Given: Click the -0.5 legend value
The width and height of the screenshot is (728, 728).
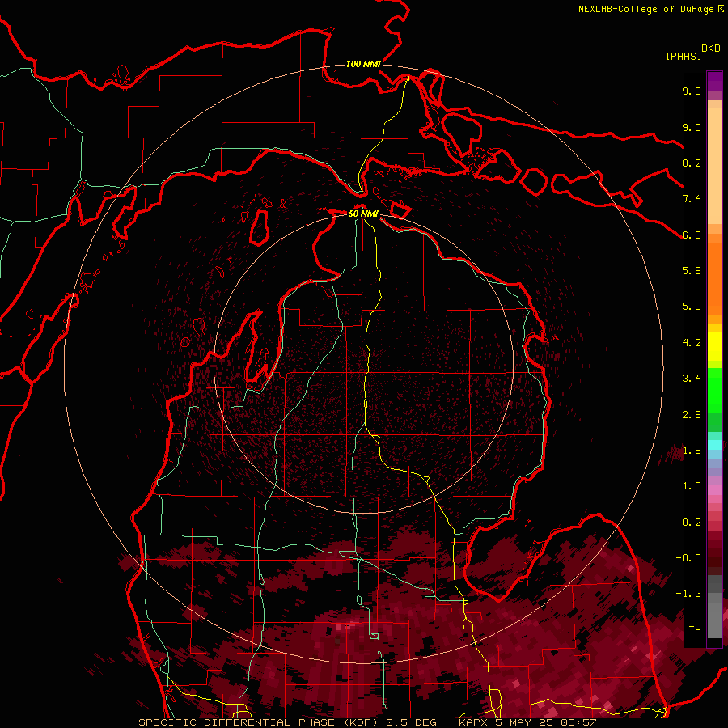Looking at the screenshot, I should (x=688, y=558).
